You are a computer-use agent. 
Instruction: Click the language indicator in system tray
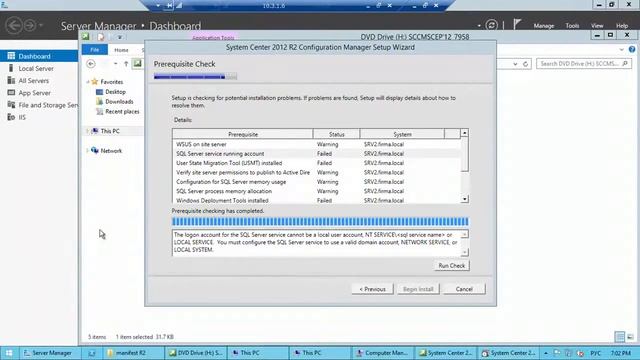(x=596, y=353)
